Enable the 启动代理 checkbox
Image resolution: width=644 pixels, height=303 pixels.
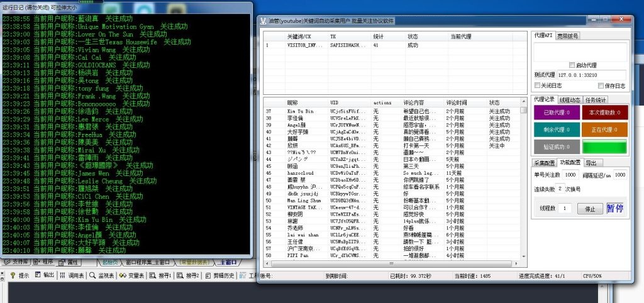tap(572, 65)
